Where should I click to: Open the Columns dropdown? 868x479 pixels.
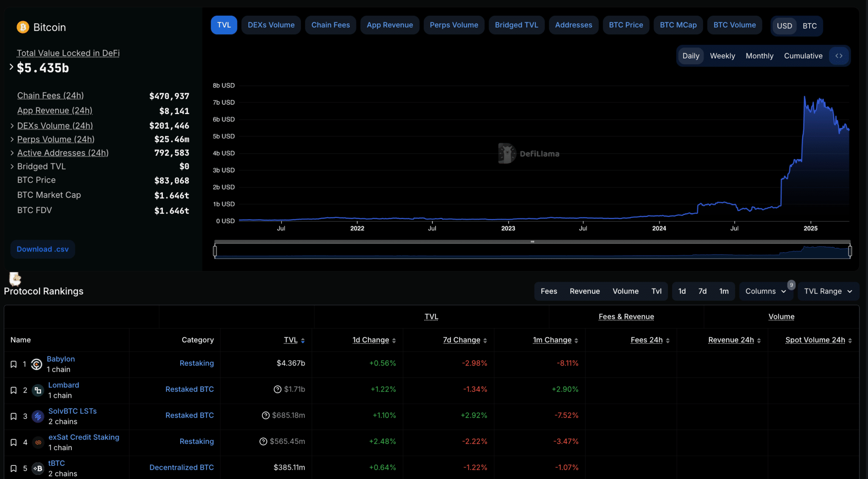[765, 291]
